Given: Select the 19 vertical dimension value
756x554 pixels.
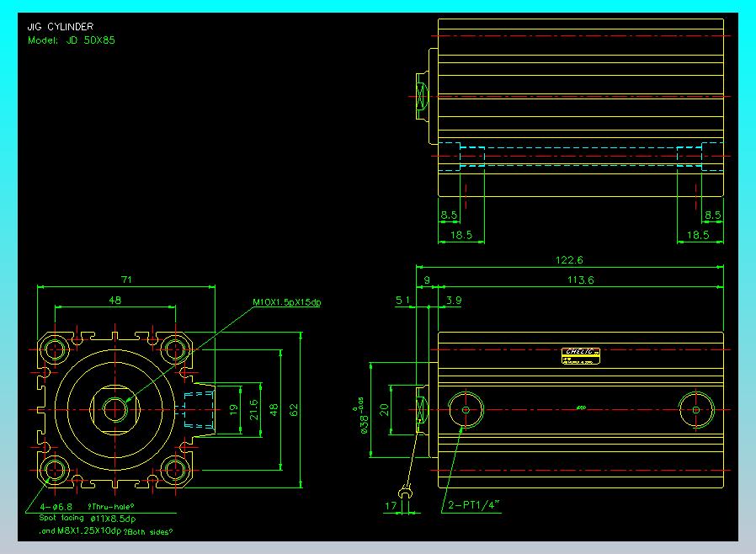Looking at the screenshot, I should (x=234, y=410).
